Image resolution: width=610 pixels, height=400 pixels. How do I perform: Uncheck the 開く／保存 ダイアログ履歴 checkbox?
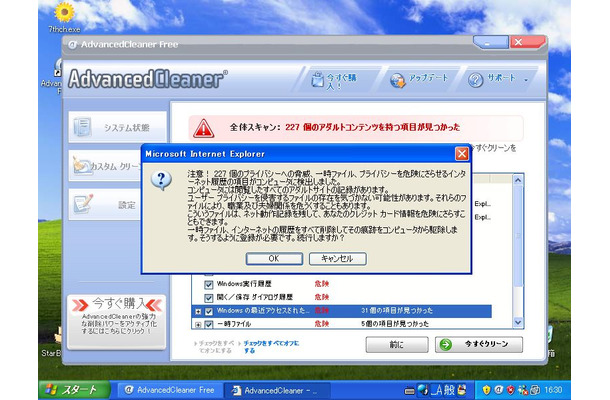point(209,298)
